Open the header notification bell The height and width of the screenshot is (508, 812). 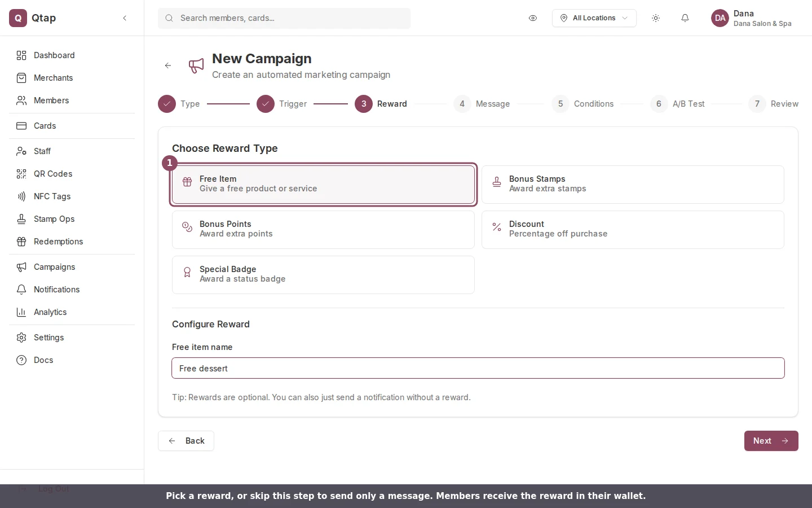[x=685, y=18]
